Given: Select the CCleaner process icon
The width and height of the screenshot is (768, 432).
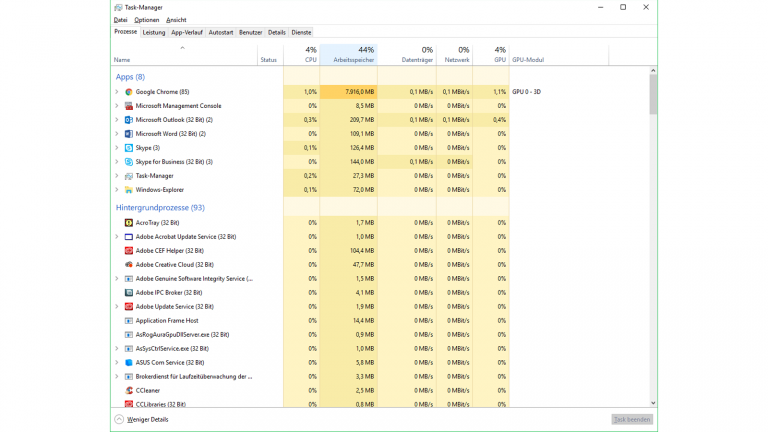Looking at the screenshot, I should (x=129, y=391).
